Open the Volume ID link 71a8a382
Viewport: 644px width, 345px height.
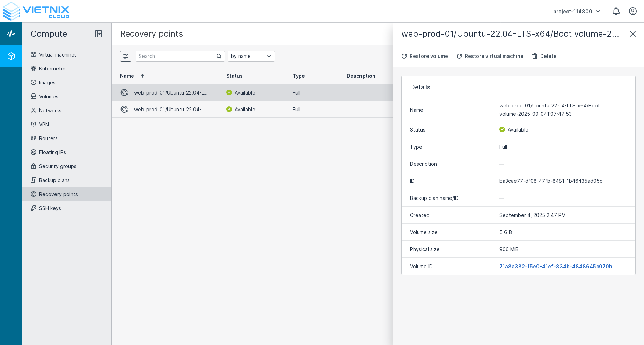[555, 267]
